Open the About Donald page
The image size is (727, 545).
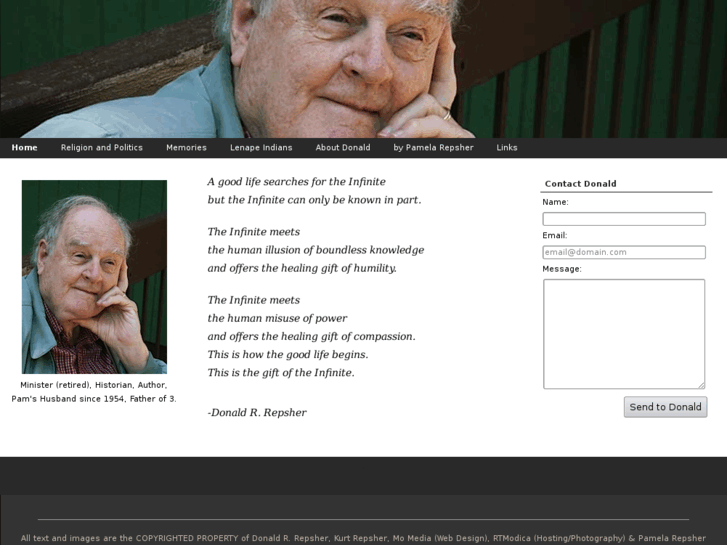343,148
